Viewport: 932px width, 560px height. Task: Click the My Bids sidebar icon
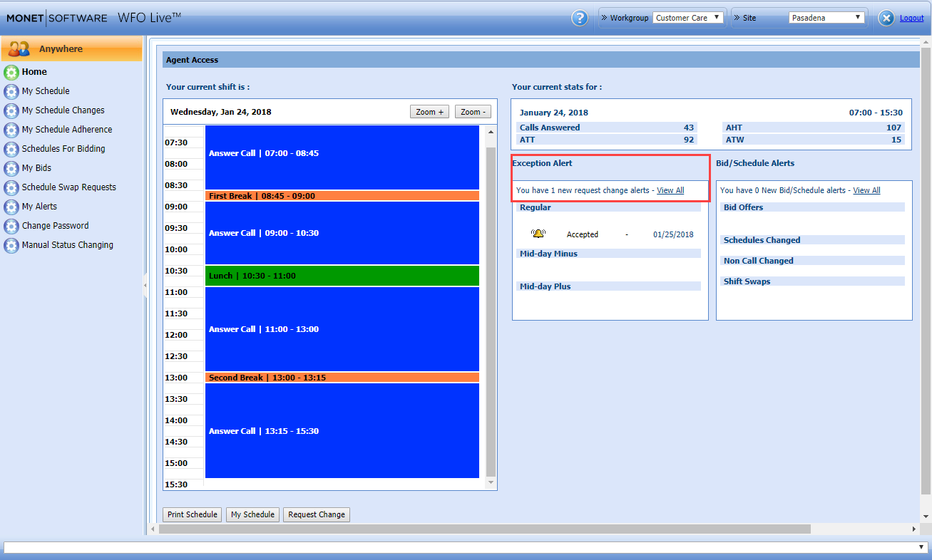[x=11, y=168]
